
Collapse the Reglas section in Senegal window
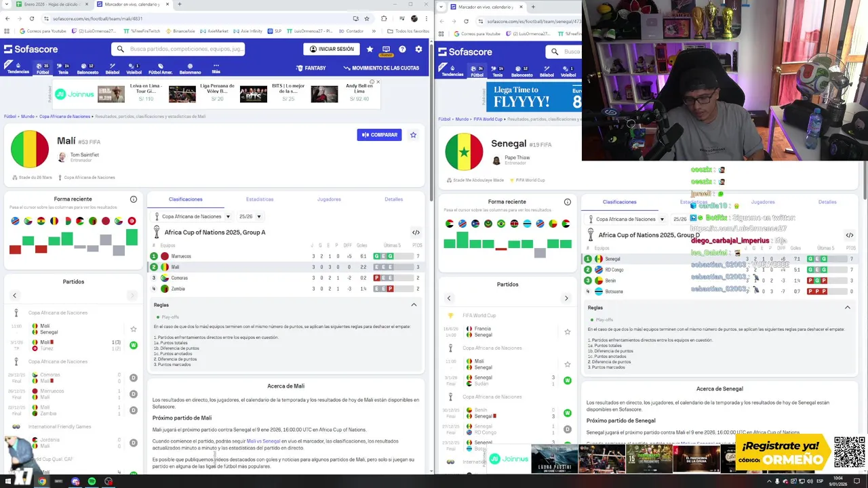click(847, 308)
